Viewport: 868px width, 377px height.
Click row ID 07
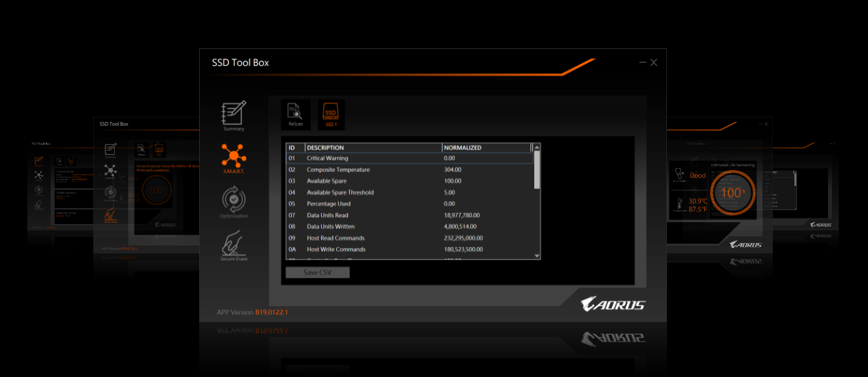292,215
